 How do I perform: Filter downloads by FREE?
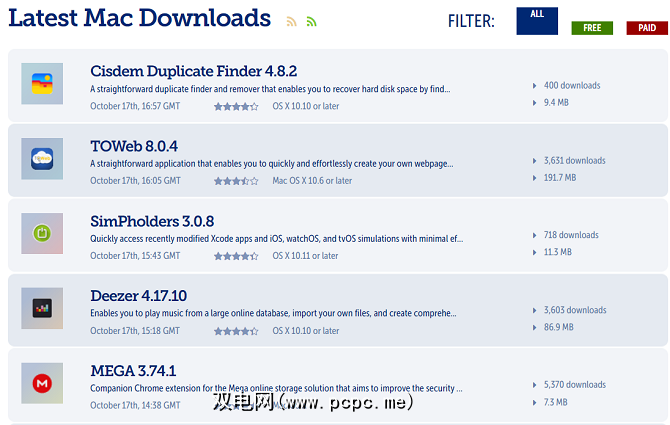click(592, 28)
